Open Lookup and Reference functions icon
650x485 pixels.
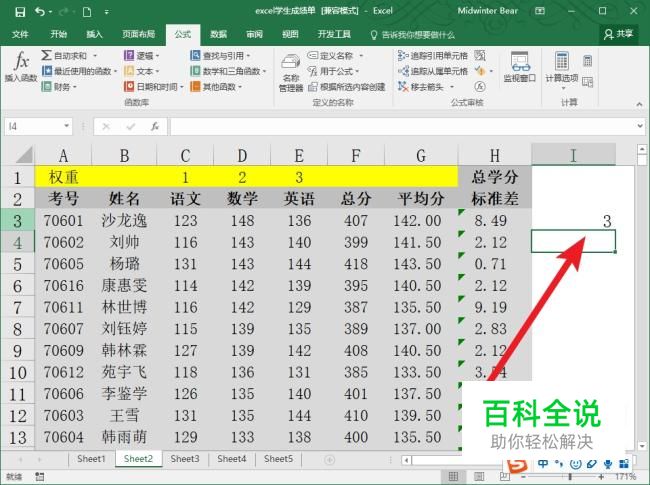point(195,55)
